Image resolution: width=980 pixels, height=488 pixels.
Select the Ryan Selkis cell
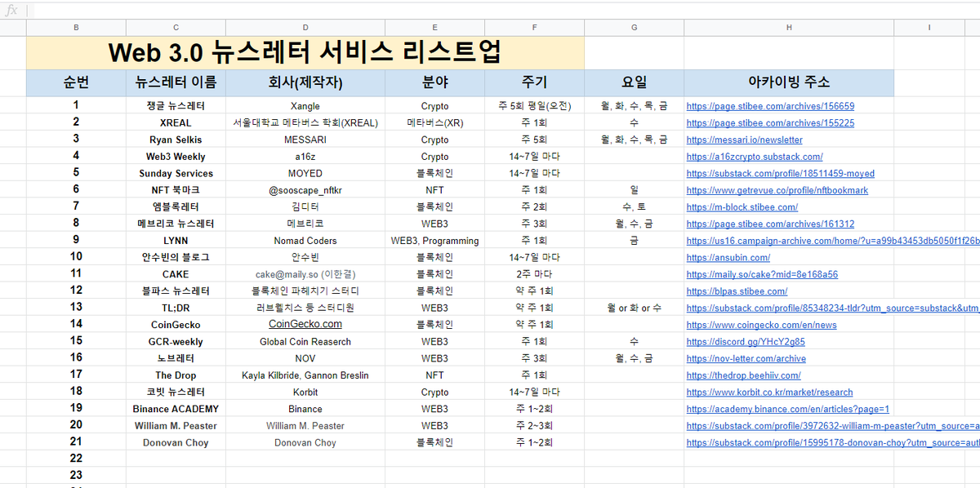tap(176, 140)
